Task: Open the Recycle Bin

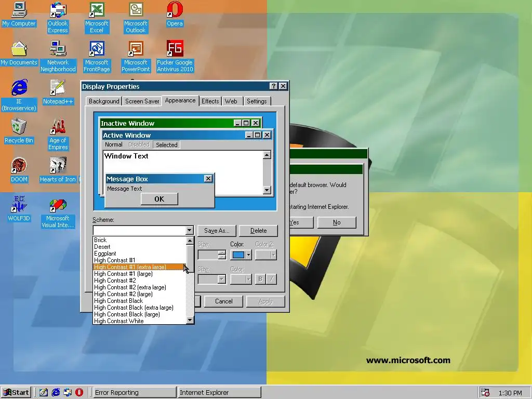Action: click(x=19, y=131)
